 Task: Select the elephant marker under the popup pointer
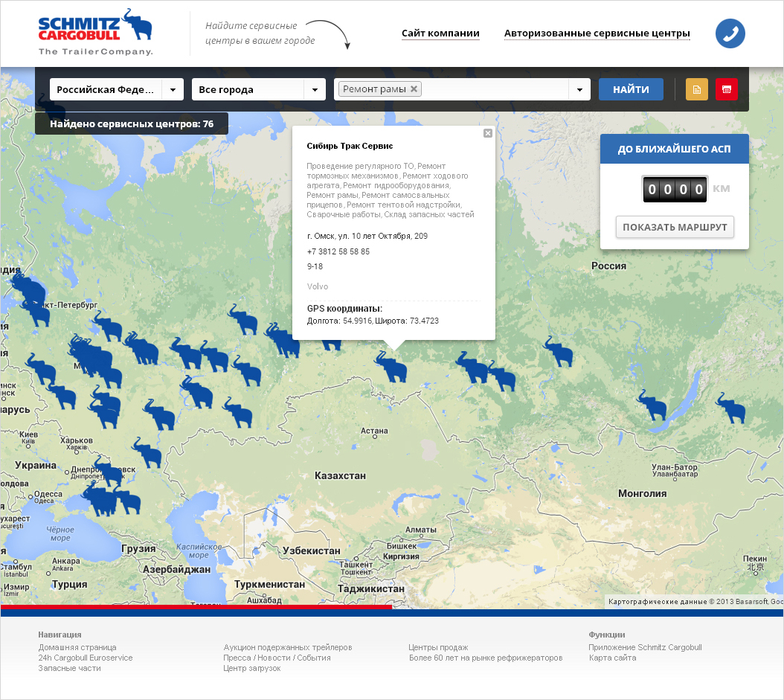point(391,367)
